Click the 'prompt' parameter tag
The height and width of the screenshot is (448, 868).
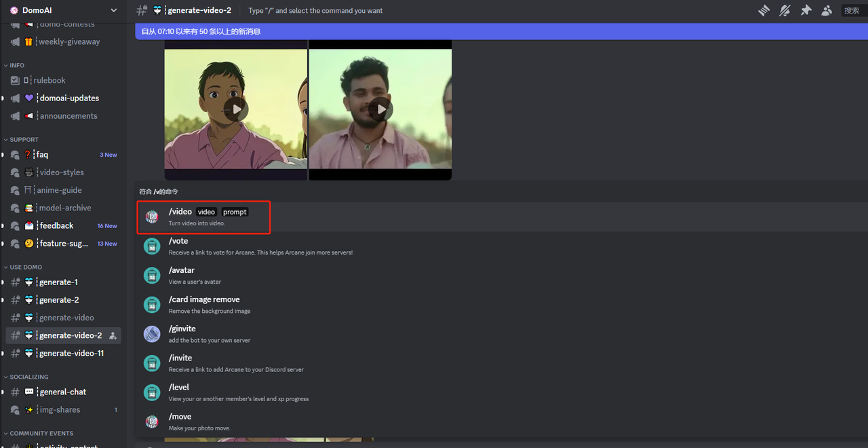pyautogui.click(x=235, y=212)
